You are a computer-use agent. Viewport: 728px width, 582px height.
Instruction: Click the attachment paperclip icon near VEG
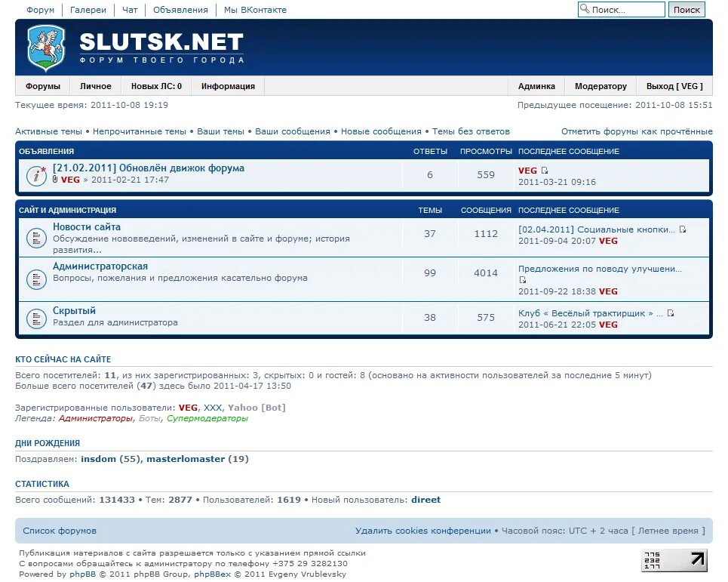point(55,180)
